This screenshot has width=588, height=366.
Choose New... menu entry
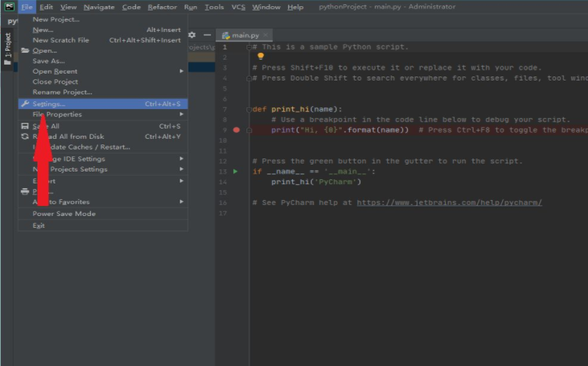(x=103, y=30)
